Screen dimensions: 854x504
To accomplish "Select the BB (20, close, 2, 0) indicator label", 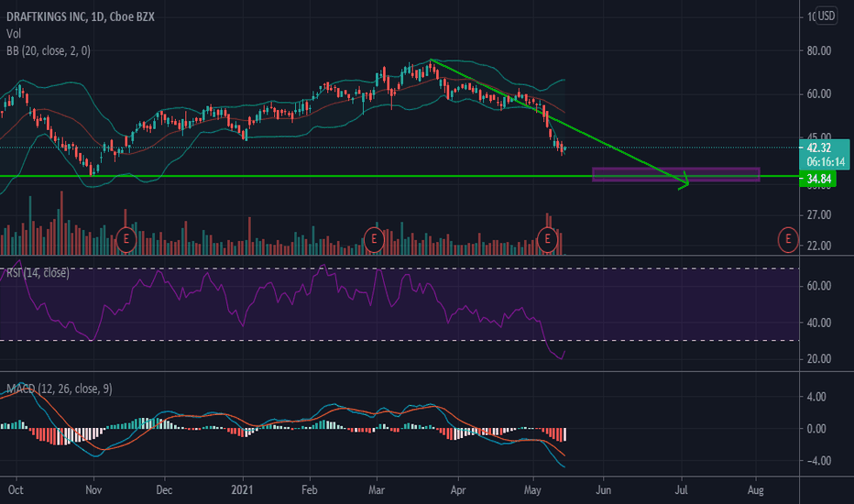I will (49, 50).
